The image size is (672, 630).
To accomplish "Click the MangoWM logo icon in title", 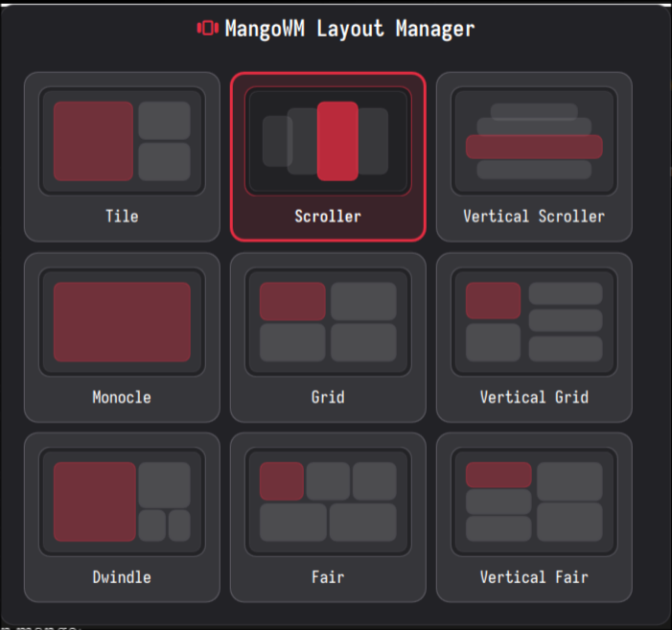I will pos(208,28).
